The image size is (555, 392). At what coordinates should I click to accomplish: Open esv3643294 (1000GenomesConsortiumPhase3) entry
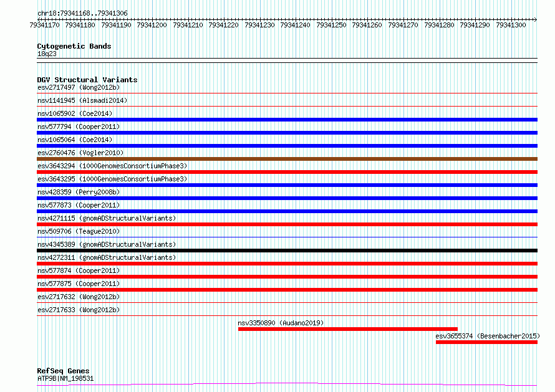click(x=112, y=166)
